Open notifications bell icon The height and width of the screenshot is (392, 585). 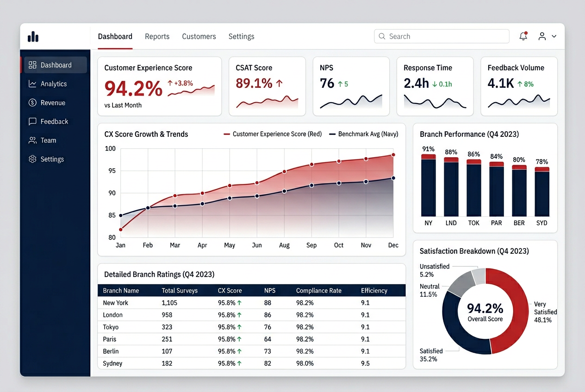coord(523,36)
